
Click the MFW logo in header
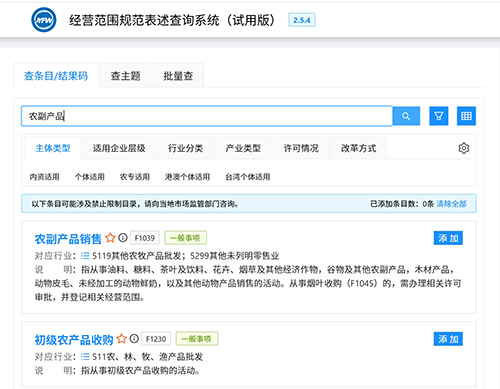[x=44, y=20]
